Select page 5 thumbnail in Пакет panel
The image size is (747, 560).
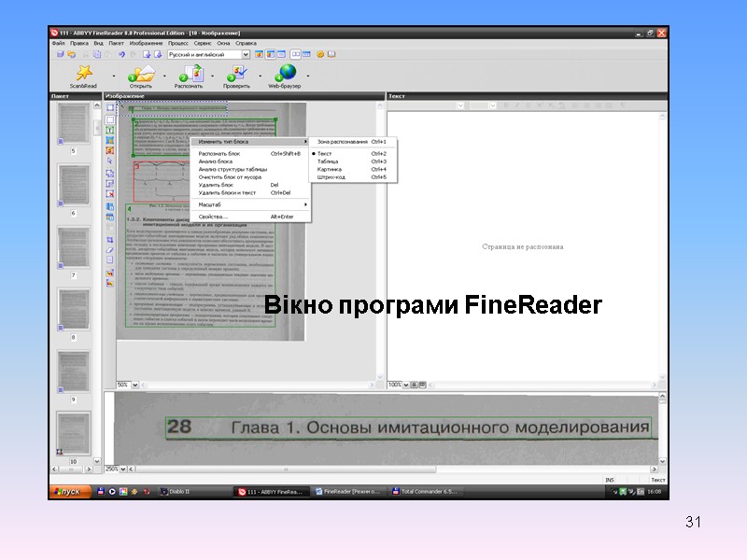(x=73, y=123)
